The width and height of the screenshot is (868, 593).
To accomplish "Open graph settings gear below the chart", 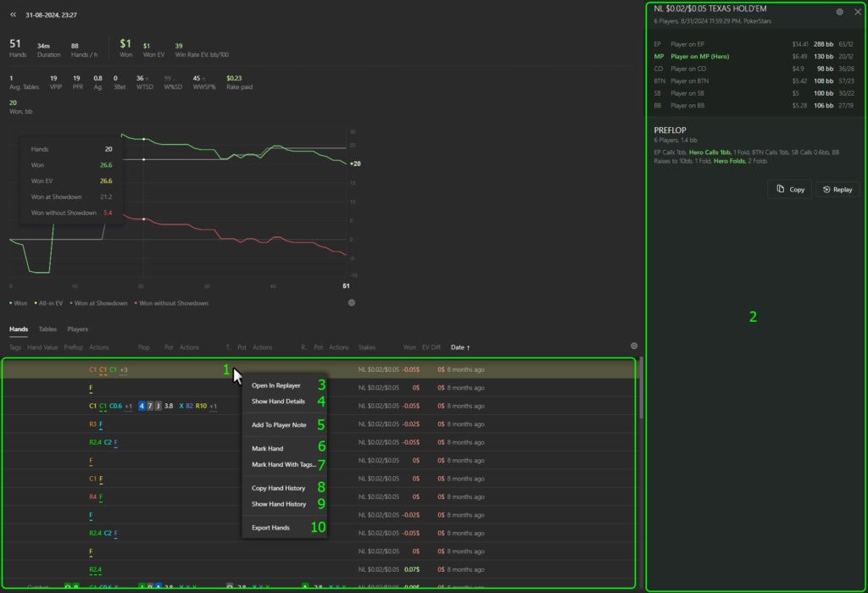I will (x=352, y=302).
